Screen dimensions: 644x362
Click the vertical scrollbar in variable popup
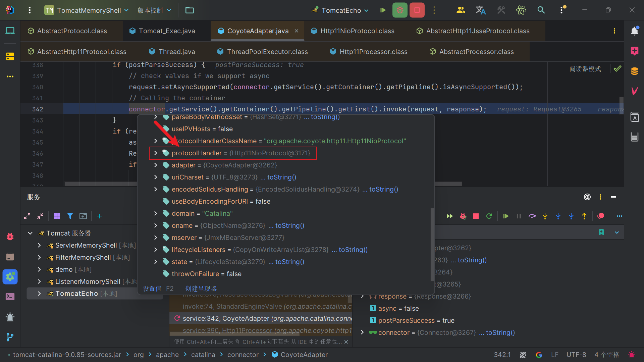432,245
